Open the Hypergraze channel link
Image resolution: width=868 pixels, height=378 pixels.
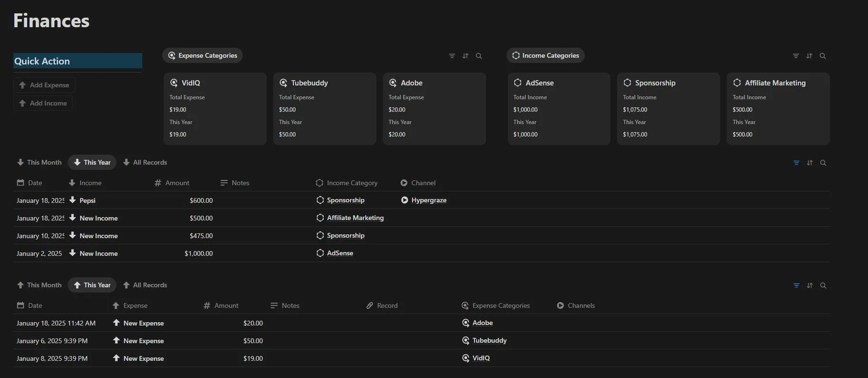click(428, 200)
